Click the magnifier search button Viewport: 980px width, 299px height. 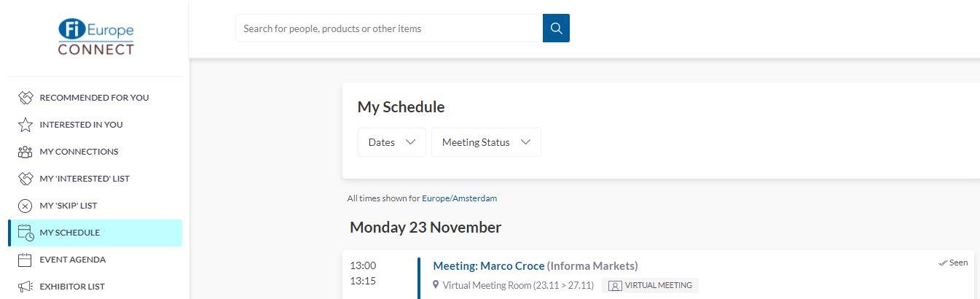(x=556, y=28)
